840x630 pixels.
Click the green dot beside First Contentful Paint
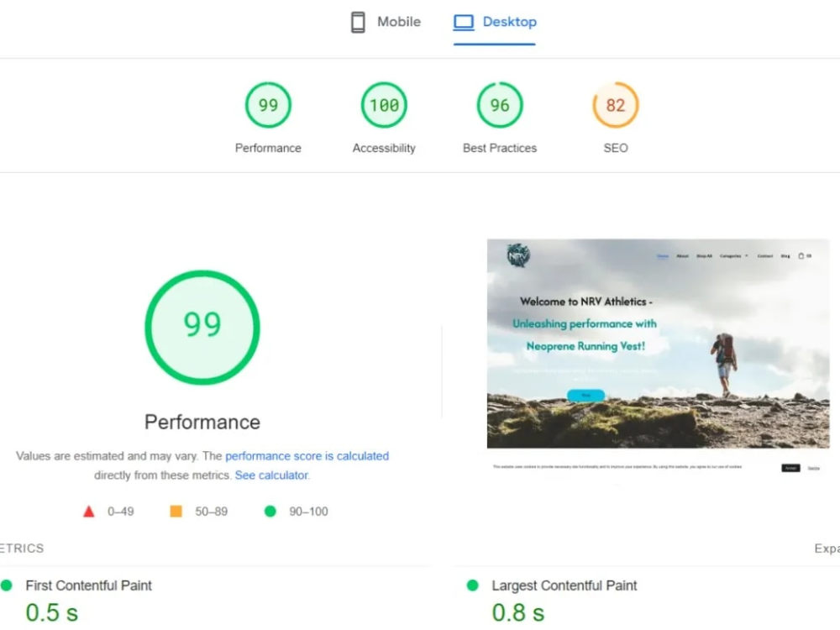pos(7,585)
